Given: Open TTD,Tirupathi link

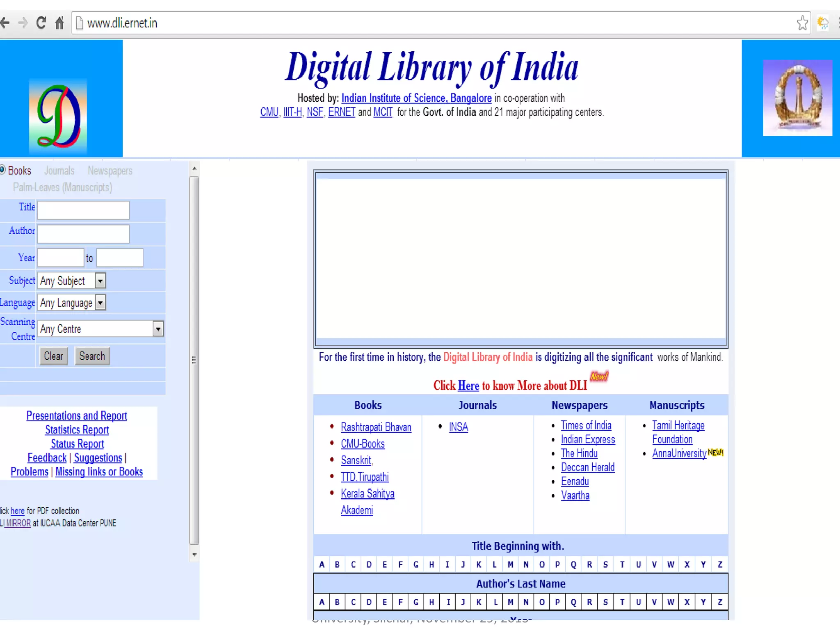Looking at the screenshot, I should coord(365,477).
